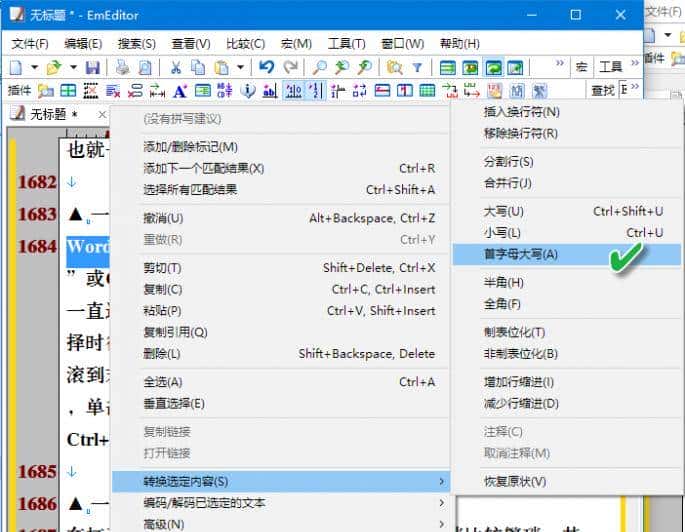Viewport: 685px width, 532px height.
Task: Click the find toolbar input box
Action: 625,90
